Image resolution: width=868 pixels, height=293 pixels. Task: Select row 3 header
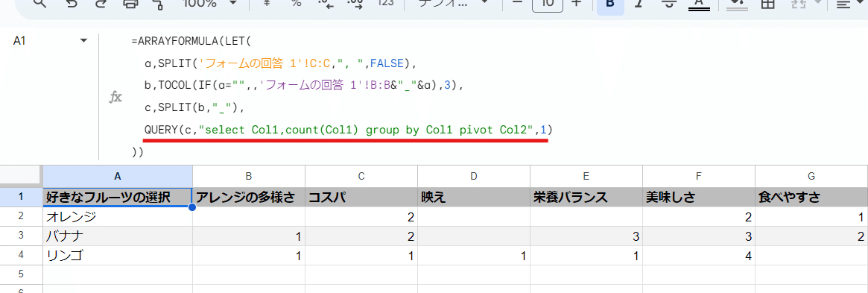[x=21, y=236]
